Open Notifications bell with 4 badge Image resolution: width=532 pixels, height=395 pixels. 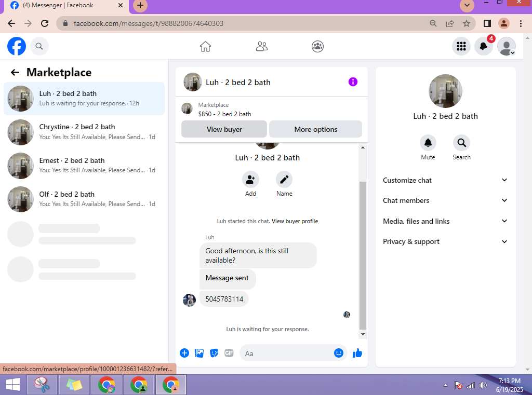[x=484, y=46]
